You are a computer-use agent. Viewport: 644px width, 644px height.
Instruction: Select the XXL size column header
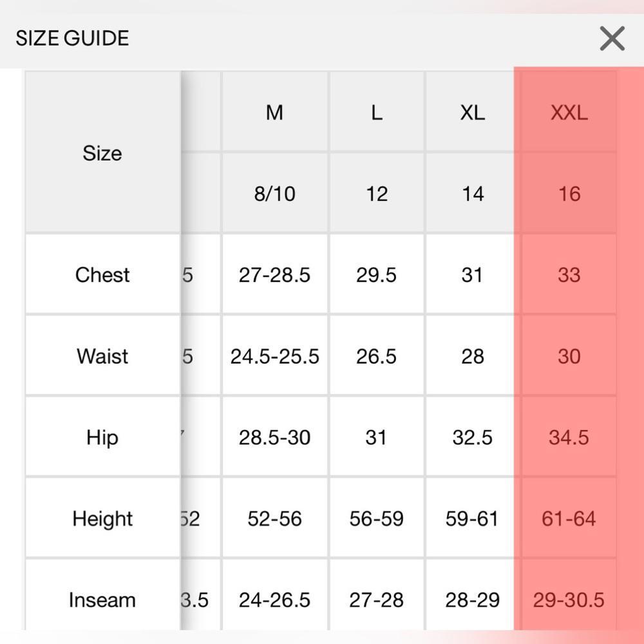[x=569, y=113]
